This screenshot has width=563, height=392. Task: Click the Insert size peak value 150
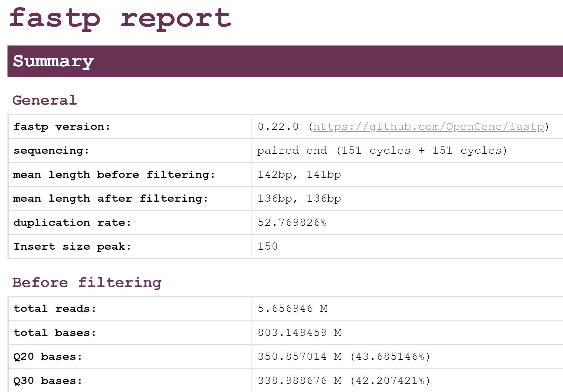pos(268,246)
